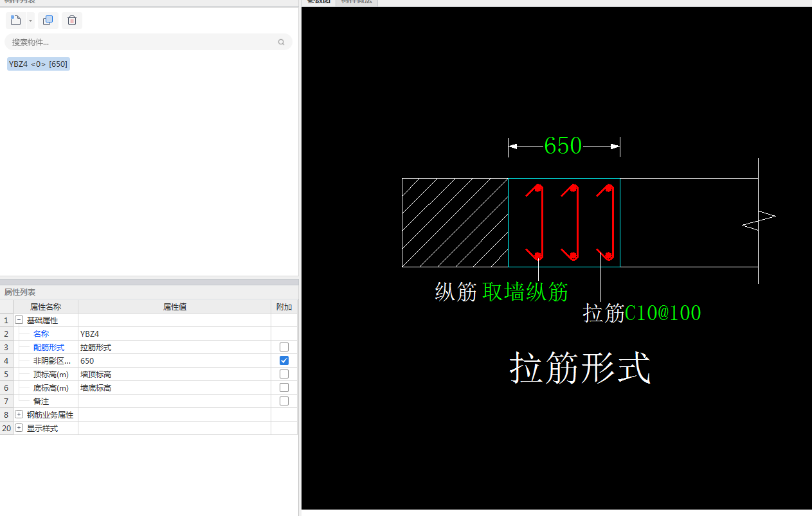Image resolution: width=812 pixels, height=516 pixels.
Task: Click the 属性名称 column header
Action: point(46,307)
